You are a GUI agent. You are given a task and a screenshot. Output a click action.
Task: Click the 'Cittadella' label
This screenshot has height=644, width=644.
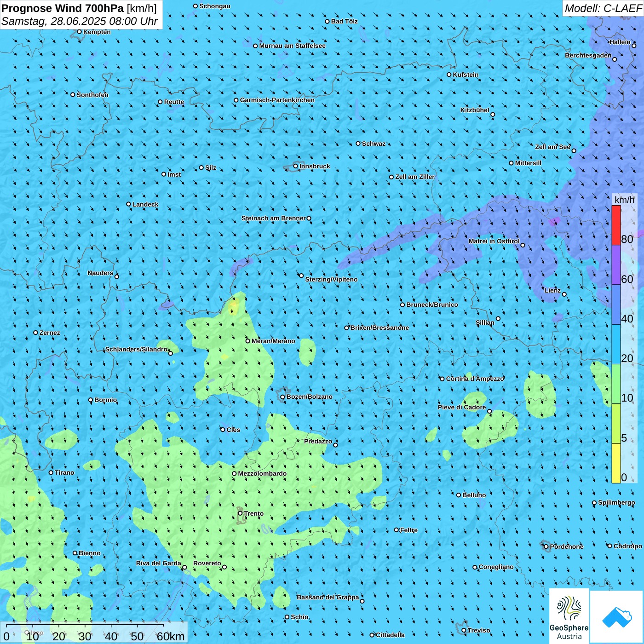391,635
